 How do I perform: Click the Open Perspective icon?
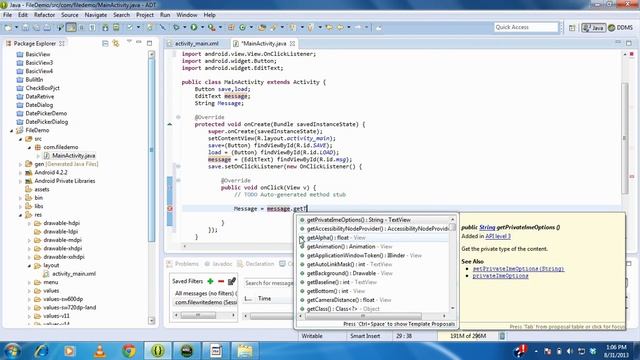tap(572, 28)
